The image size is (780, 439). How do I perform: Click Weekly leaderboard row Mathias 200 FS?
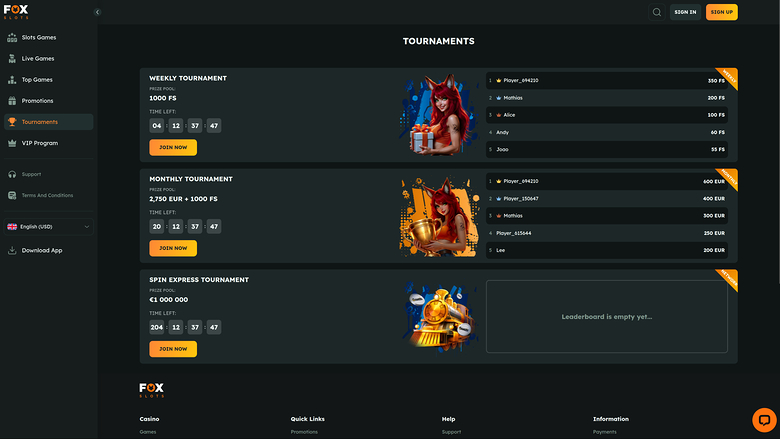[606, 98]
